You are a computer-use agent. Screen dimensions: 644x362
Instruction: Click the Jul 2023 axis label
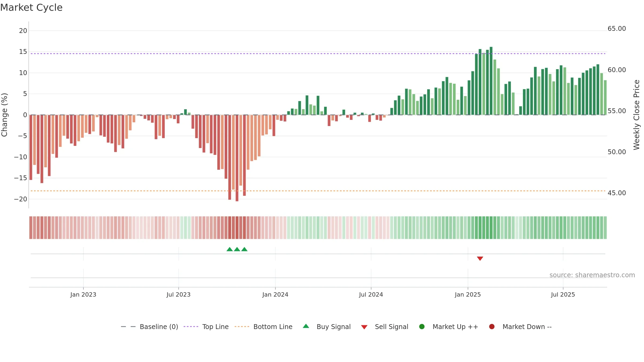click(x=178, y=294)
